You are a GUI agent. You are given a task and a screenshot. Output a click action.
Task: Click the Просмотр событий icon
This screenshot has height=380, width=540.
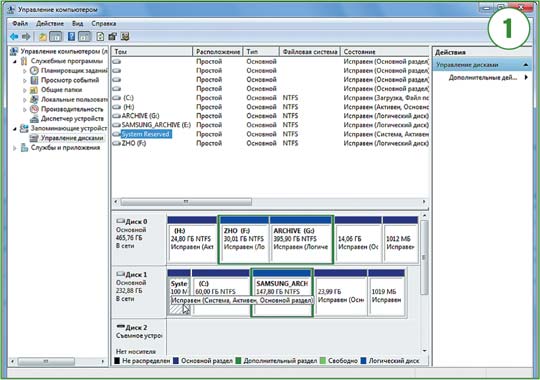tap(34, 80)
